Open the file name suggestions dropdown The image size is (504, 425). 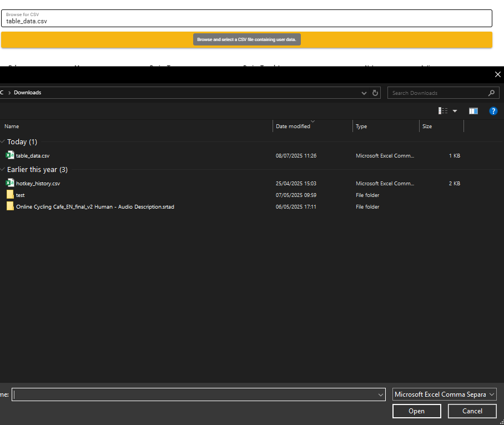tap(381, 394)
